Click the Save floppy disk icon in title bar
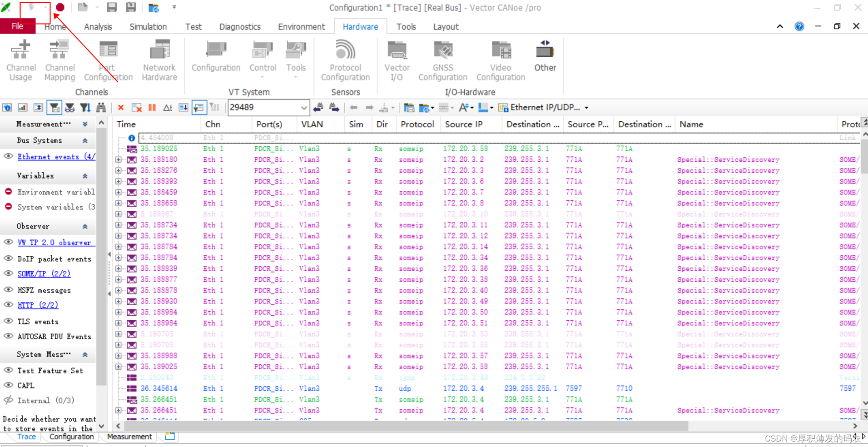The width and height of the screenshot is (868, 447). pyautogui.click(x=112, y=7)
